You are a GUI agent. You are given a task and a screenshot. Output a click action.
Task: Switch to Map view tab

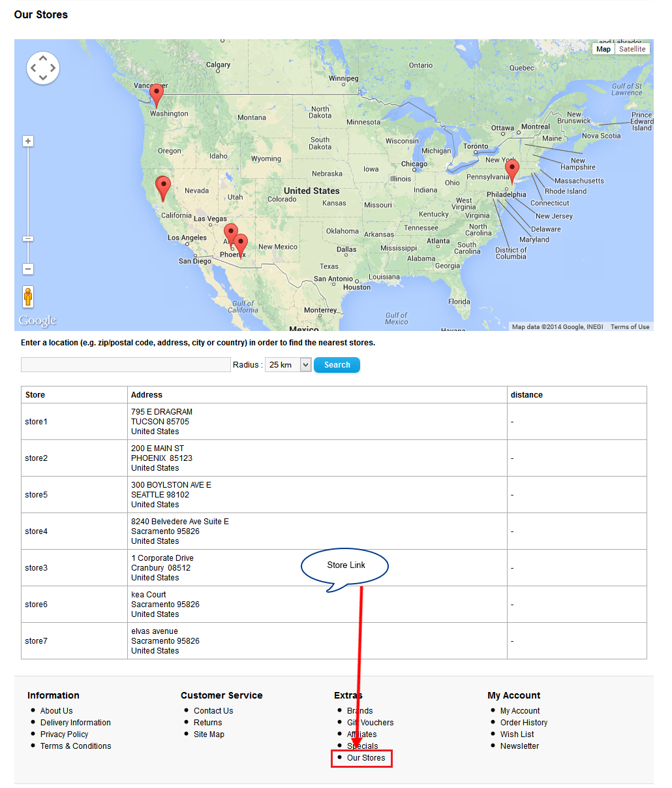tap(603, 49)
